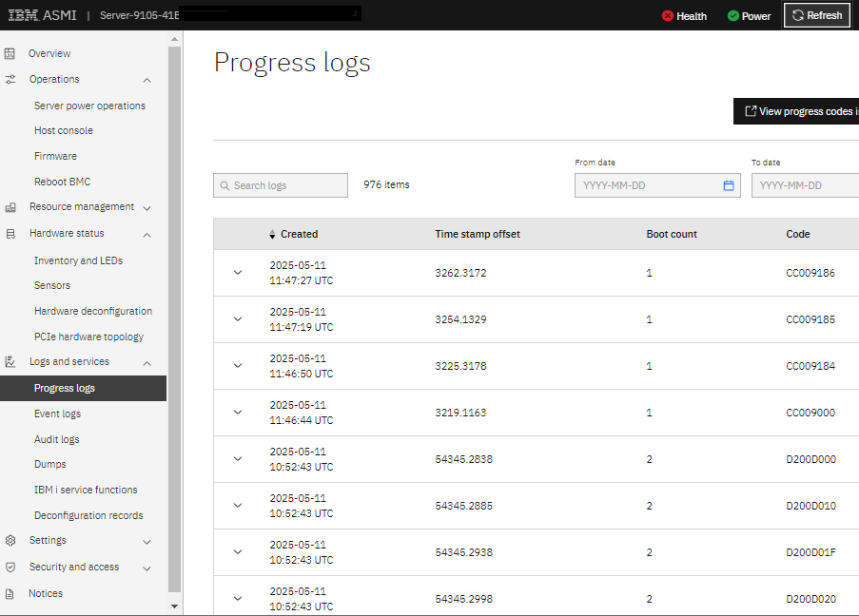This screenshot has height=616, width=859.
Task: Expand the row with code D200D01F
Action: point(238,552)
